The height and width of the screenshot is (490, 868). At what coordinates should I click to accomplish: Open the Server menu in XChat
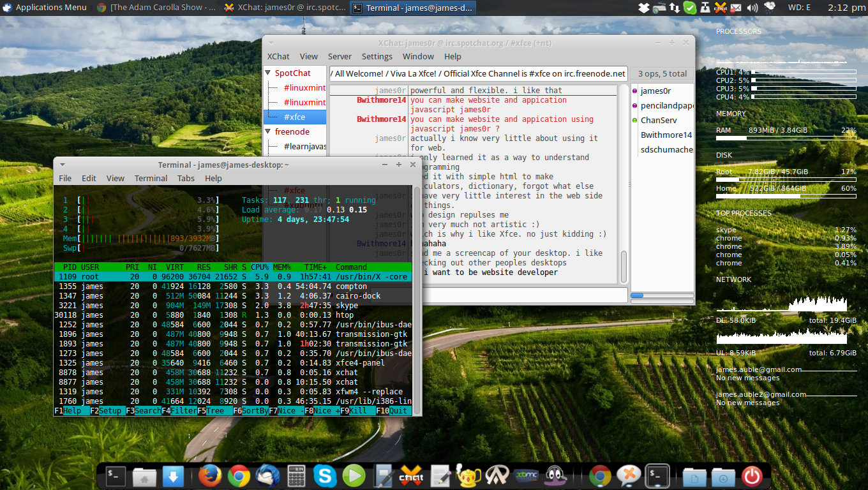(340, 56)
